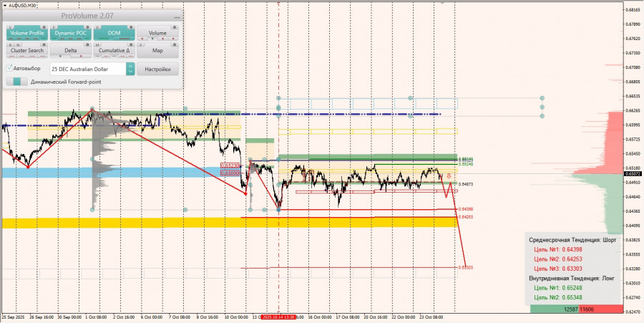The image size is (644, 323).
Task: Enable the Delta indicator
Action: pos(71,50)
